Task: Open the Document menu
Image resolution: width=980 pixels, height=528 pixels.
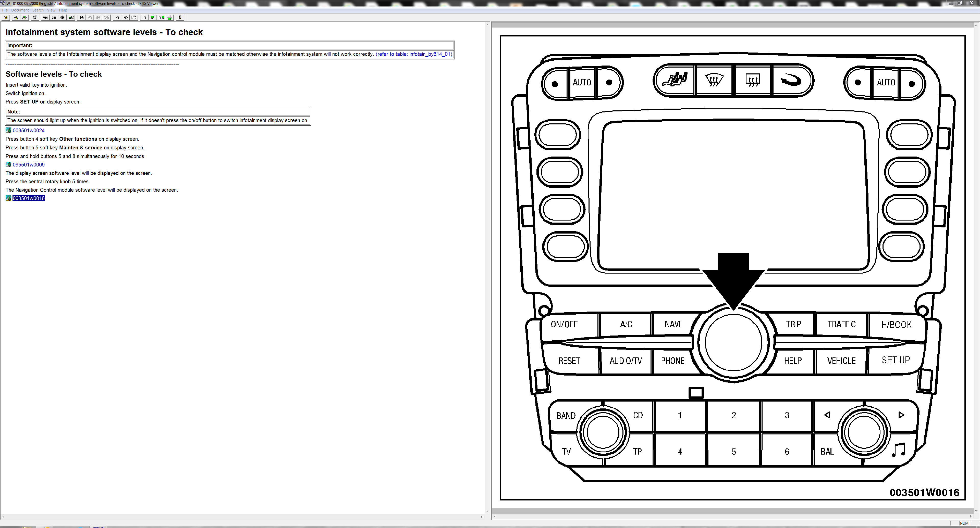Action: click(20, 10)
